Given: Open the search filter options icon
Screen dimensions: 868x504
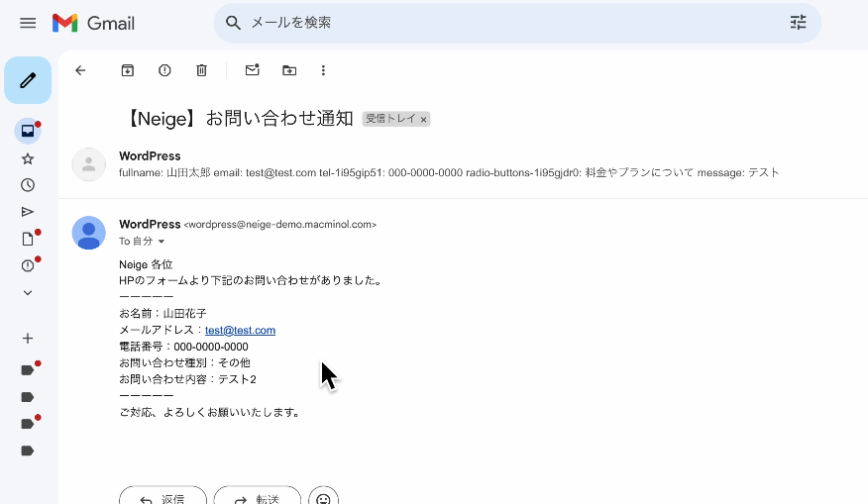Looking at the screenshot, I should [798, 23].
